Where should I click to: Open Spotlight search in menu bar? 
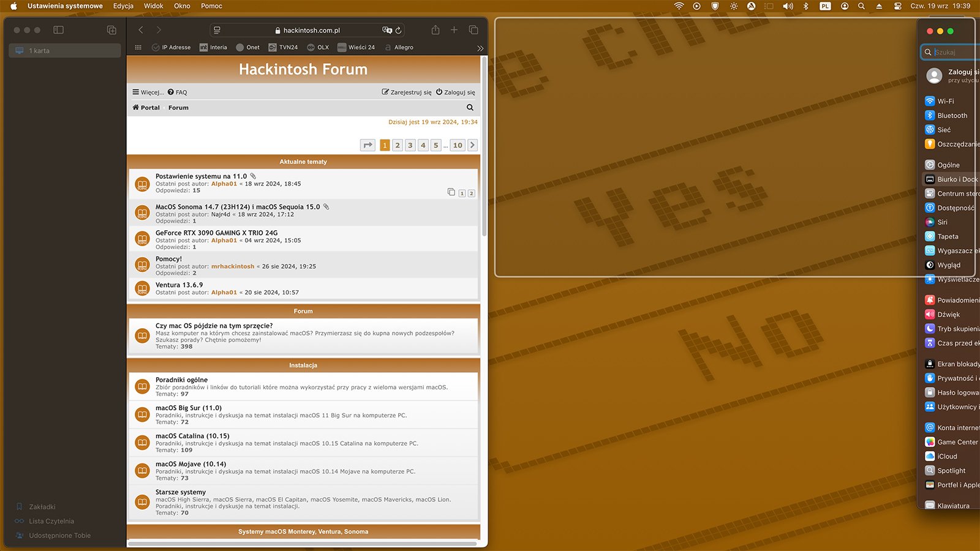861,6
